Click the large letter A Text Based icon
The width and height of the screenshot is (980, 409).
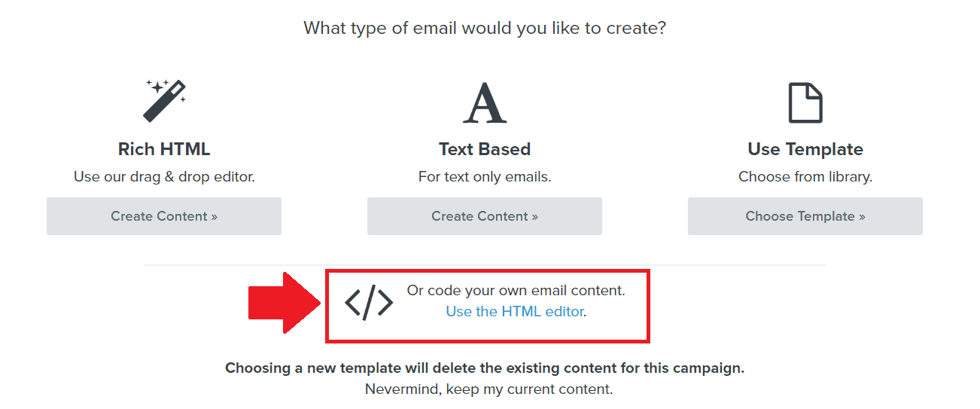tap(485, 102)
